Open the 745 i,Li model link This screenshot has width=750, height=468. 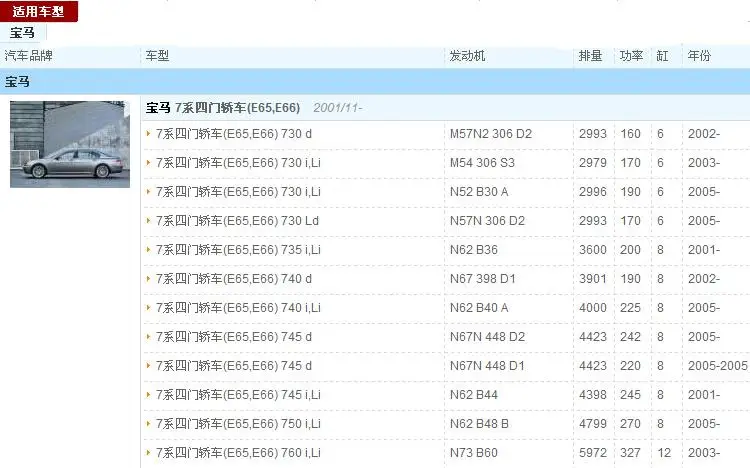pyautogui.click(x=238, y=394)
